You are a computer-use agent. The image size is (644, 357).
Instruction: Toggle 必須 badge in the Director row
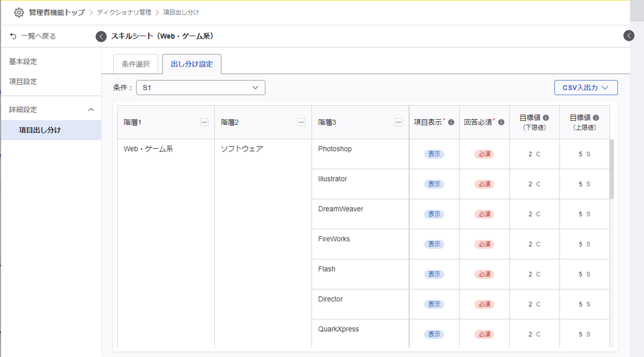pos(485,305)
